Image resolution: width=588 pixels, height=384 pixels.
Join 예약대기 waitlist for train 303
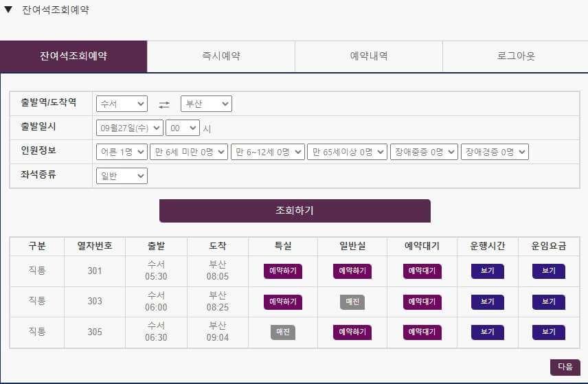pos(422,302)
